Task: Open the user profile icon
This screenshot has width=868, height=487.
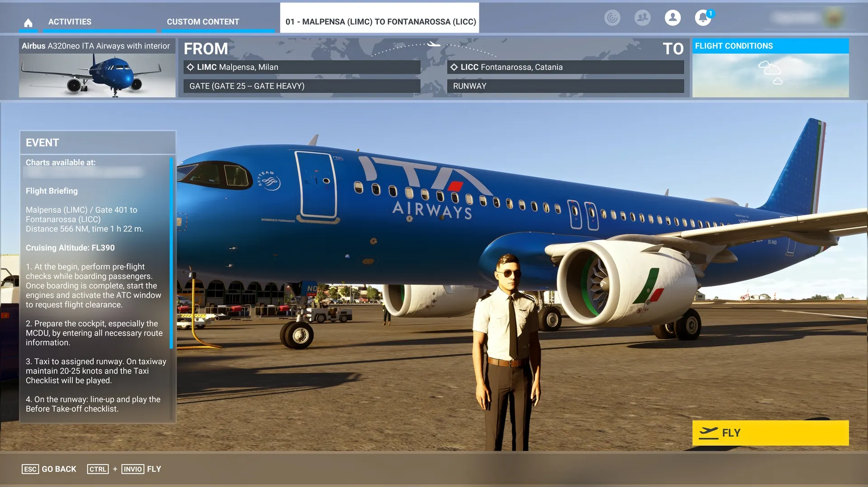Action: 673,18
